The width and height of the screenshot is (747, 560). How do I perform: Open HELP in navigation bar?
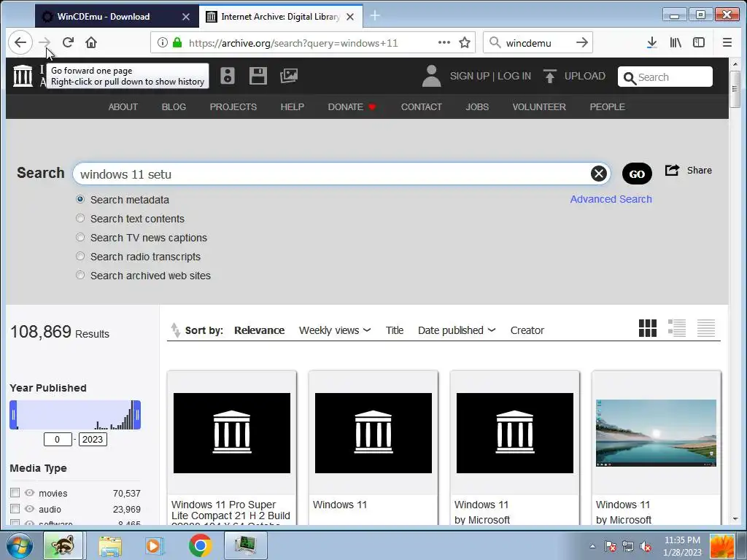[x=292, y=106]
